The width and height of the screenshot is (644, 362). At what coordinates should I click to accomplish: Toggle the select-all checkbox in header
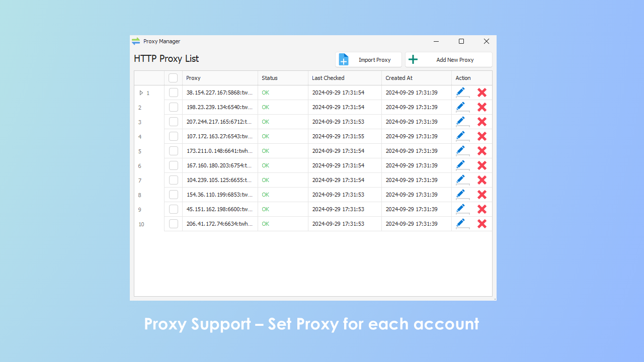[173, 78]
